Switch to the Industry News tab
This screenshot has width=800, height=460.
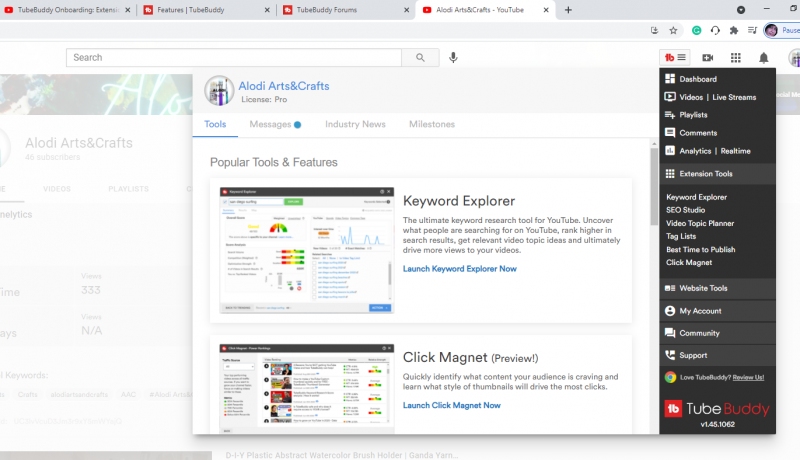355,125
